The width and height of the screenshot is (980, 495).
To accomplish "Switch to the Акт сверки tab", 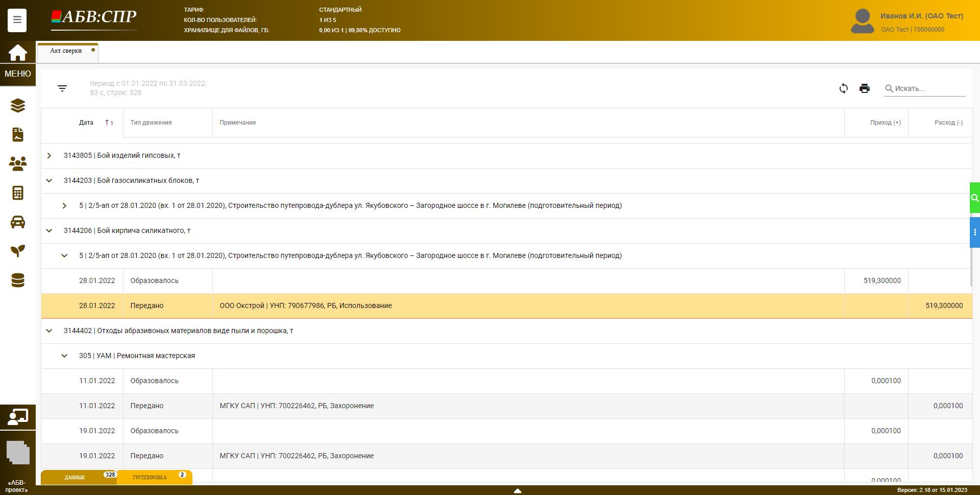I will [66, 51].
